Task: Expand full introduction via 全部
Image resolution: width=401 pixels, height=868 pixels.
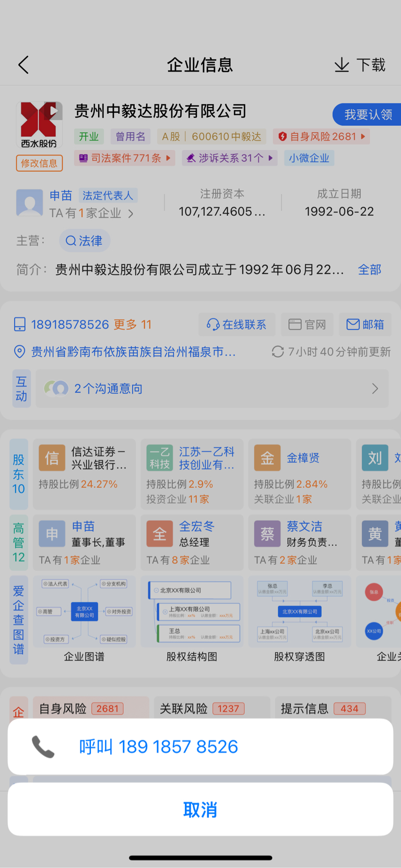Action: coord(370,269)
